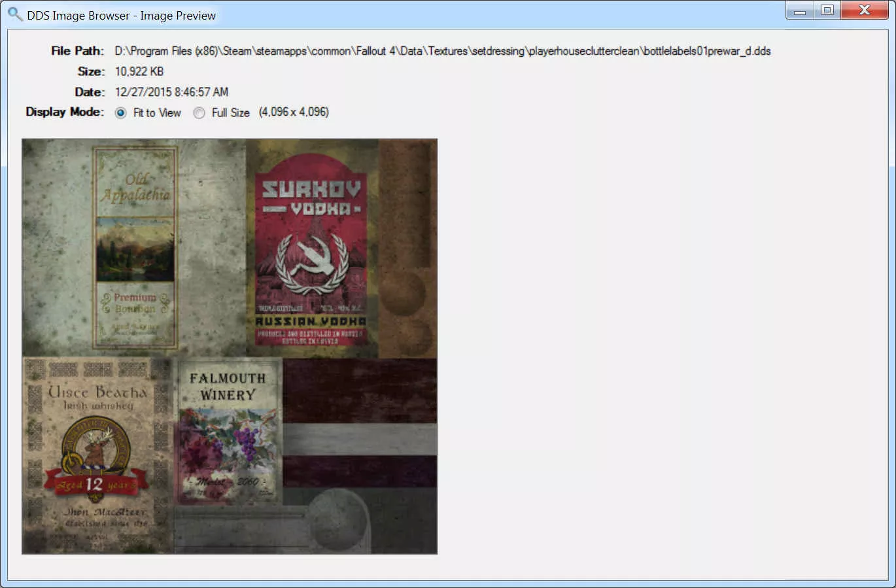Maximize the Image Preview window

[x=827, y=10]
